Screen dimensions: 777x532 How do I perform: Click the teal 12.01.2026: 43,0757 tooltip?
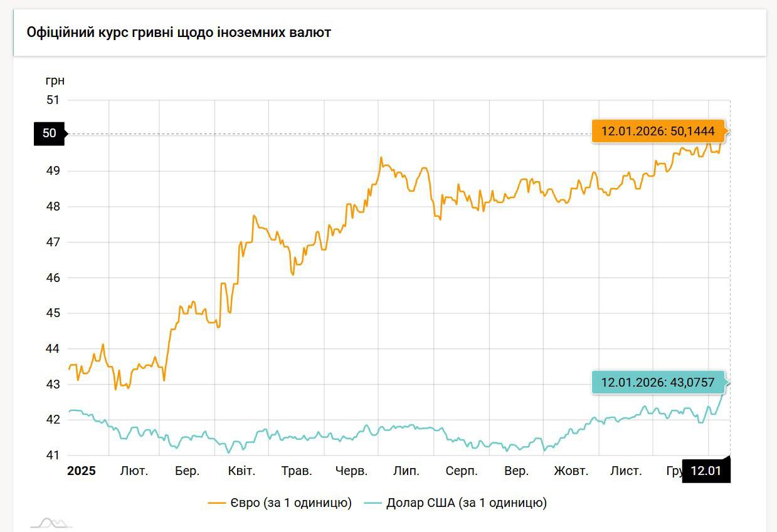657,382
